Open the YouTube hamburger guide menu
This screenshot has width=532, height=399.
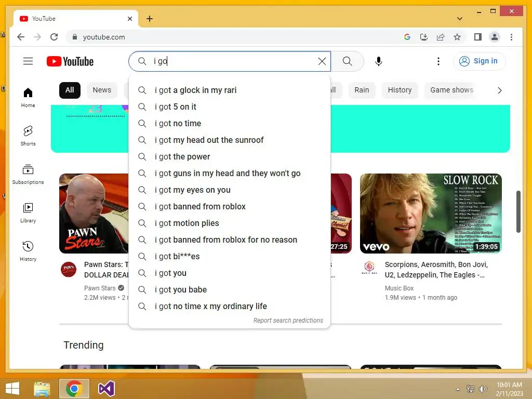[28, 61]
